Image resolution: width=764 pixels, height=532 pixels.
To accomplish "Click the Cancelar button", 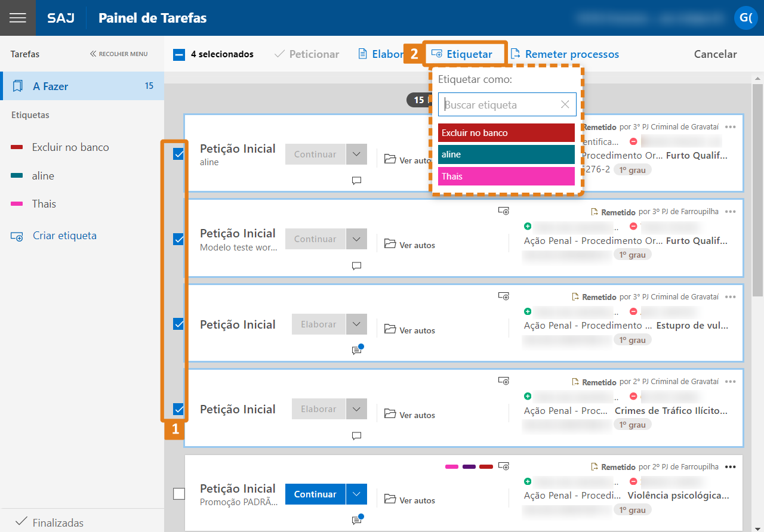I will point(715,54).
